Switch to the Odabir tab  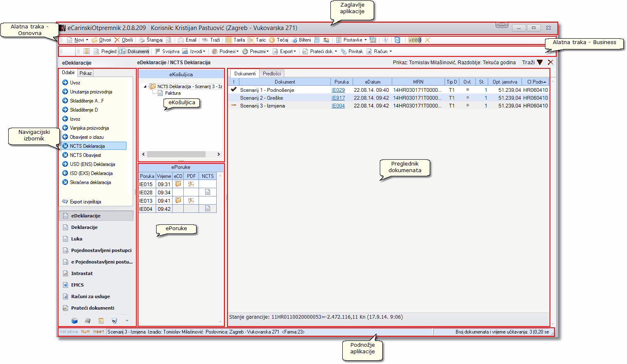[x=68, y=72]
